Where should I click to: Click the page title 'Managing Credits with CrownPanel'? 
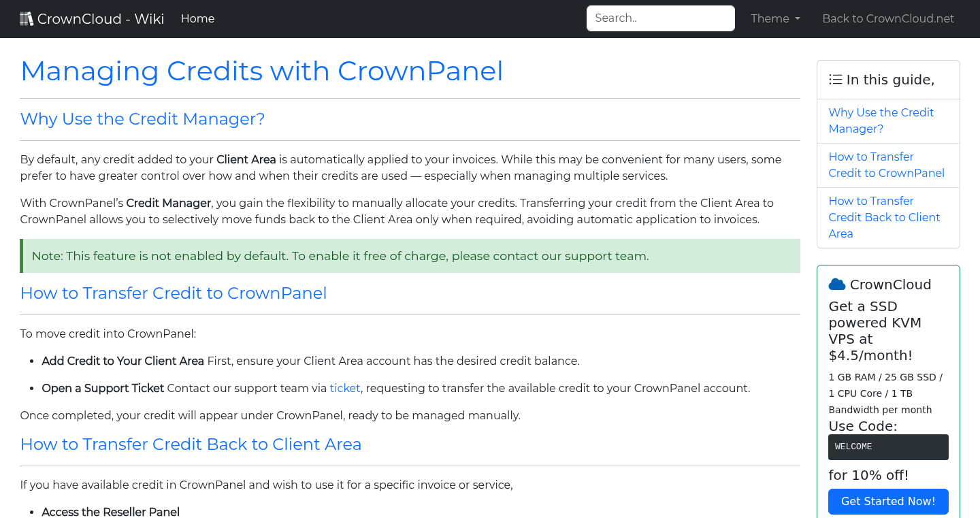coord(262,71)
